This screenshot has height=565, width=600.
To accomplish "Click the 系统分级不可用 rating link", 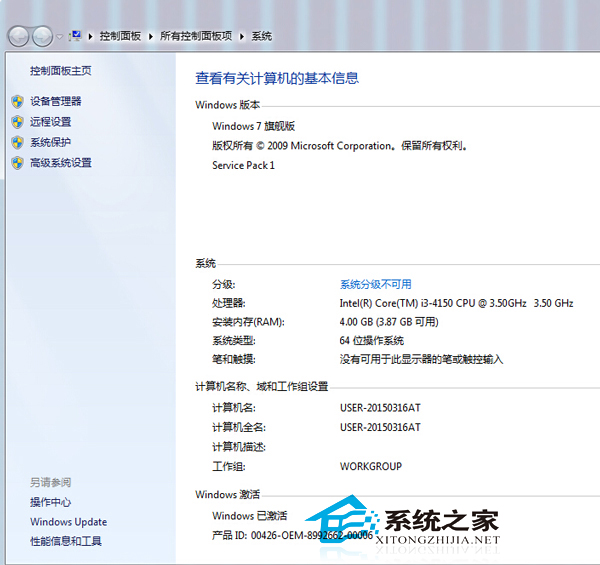I will 376,284.
